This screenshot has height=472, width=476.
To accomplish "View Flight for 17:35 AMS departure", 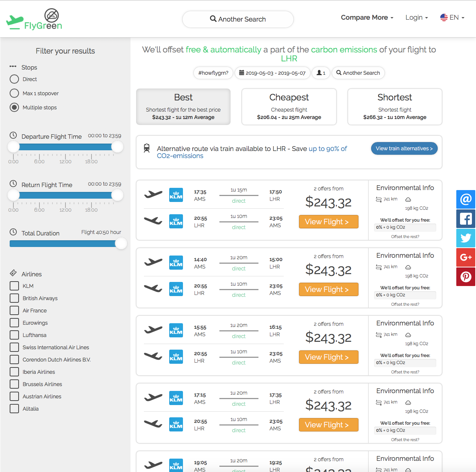I will pyautogui.click(x=329, y=222).
